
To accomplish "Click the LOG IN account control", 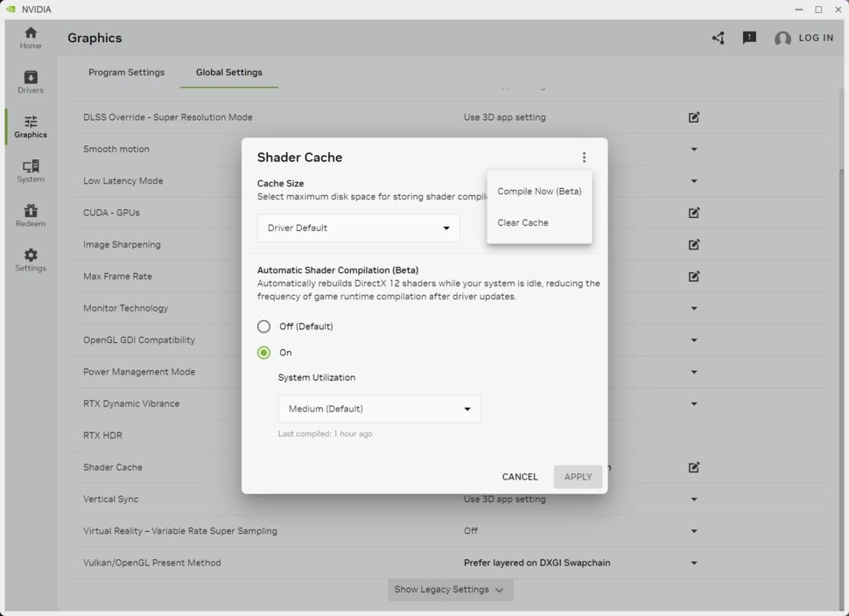I will coord(804,38).
